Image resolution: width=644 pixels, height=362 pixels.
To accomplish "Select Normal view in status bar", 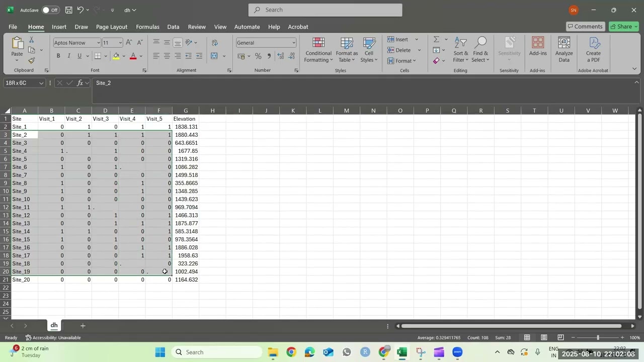I will tap(527, 337).
